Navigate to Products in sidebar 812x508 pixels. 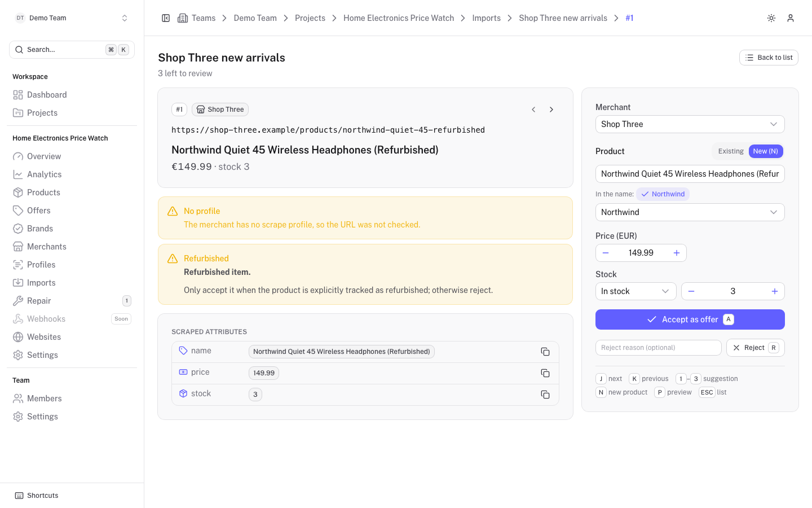[x=72, y=192]
